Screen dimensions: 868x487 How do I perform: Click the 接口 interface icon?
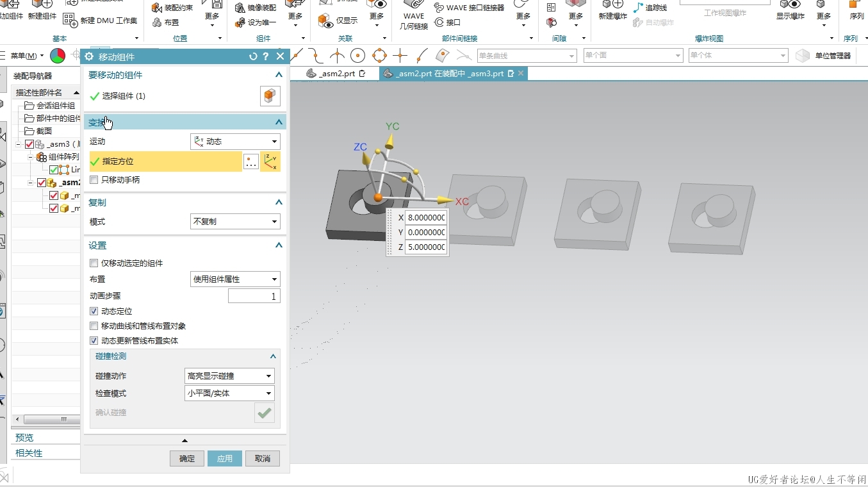[439, 22]
